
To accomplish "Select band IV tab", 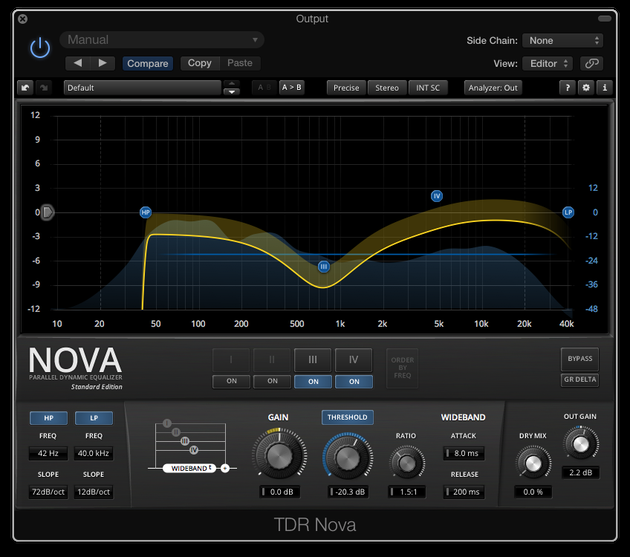I will [x=353, y=360].
